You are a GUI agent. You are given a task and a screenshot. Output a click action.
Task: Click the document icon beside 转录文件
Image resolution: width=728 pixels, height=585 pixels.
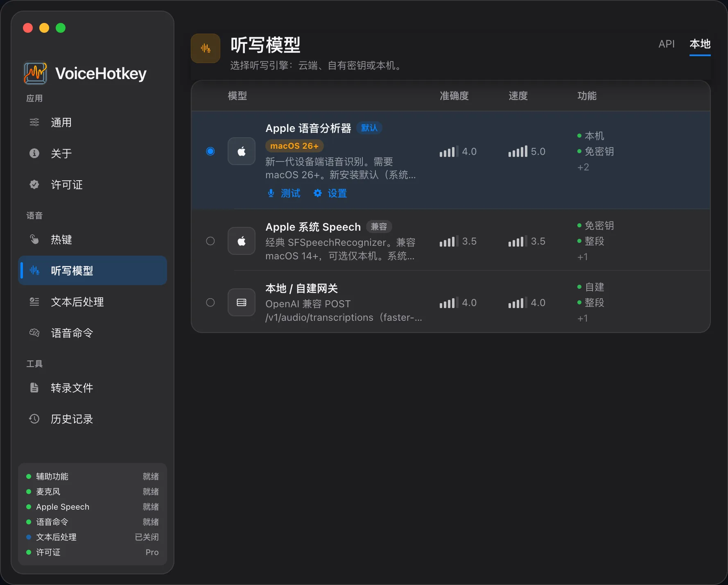pos(34,388)
